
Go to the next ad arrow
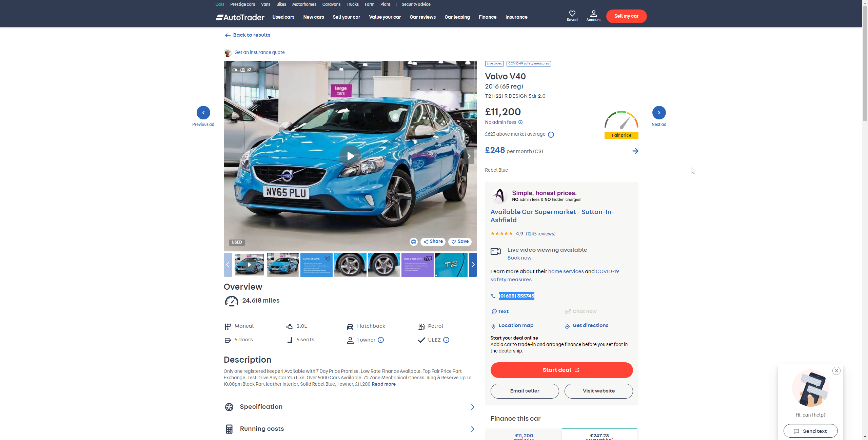click(x=659, y=113)
